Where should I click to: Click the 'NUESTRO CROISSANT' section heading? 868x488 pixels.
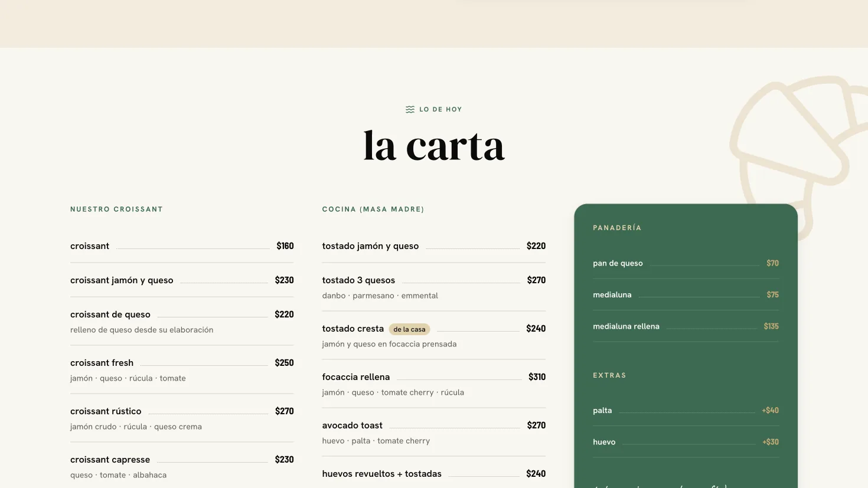tap(116, 209)
